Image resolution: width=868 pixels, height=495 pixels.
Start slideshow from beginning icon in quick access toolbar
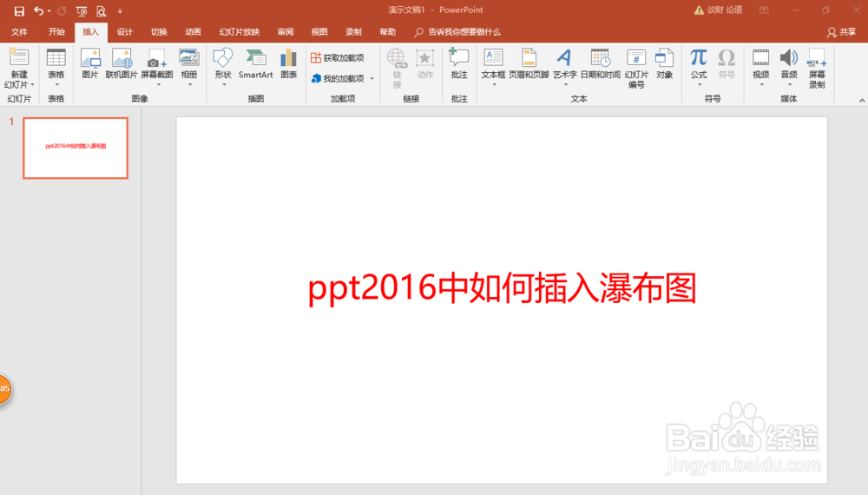point(82,11)
